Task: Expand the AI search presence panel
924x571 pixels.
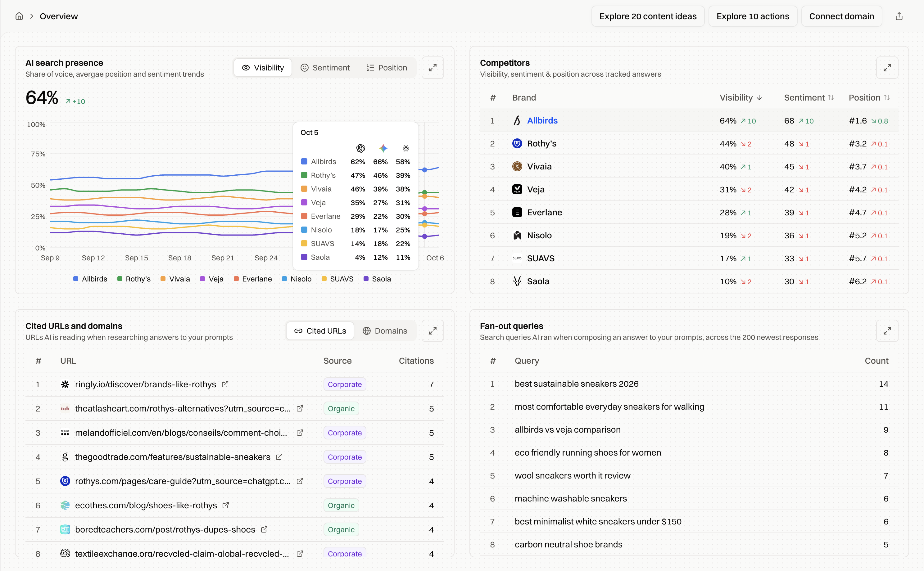Action: [433, 68]
